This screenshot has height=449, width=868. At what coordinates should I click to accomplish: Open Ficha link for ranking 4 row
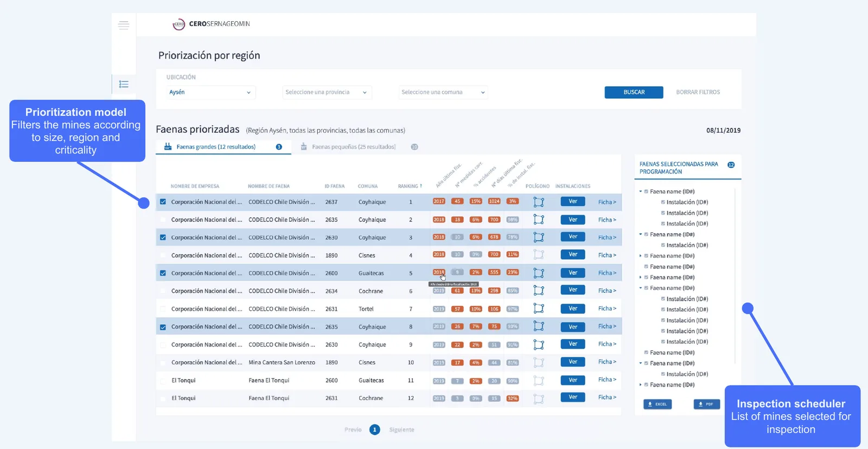[607, 255]
